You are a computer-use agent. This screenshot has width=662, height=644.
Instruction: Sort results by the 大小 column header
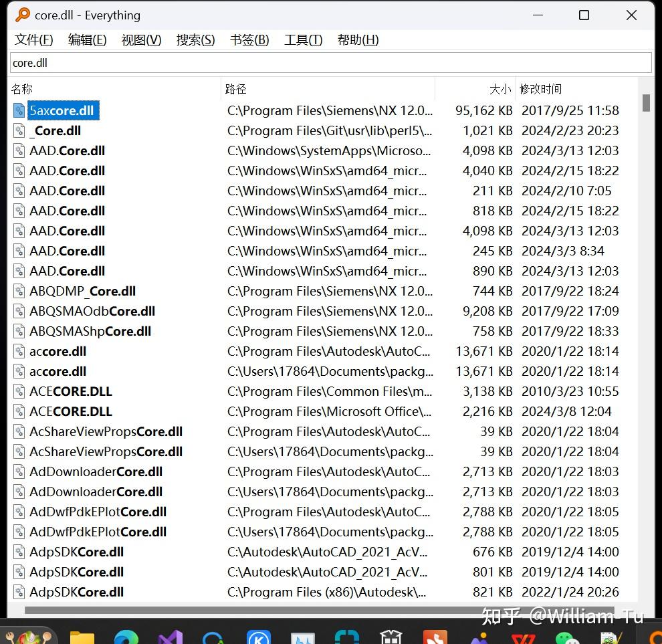[x=475, y=89]
